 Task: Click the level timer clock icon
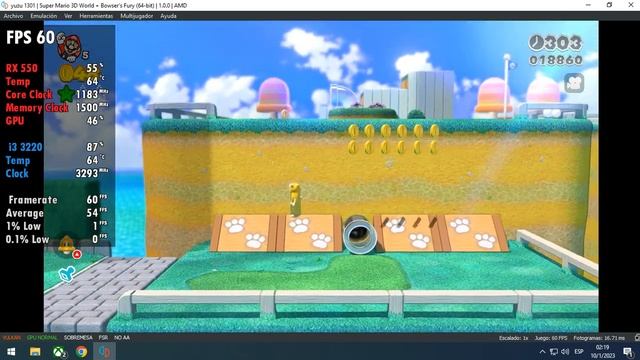pos(536,42)
